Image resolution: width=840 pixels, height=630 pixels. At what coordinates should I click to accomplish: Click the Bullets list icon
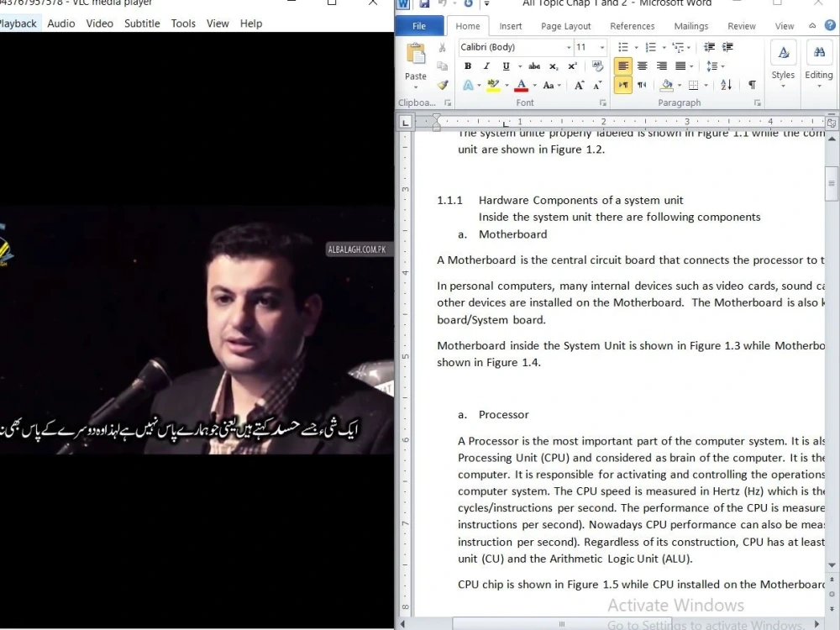[623, 47]
